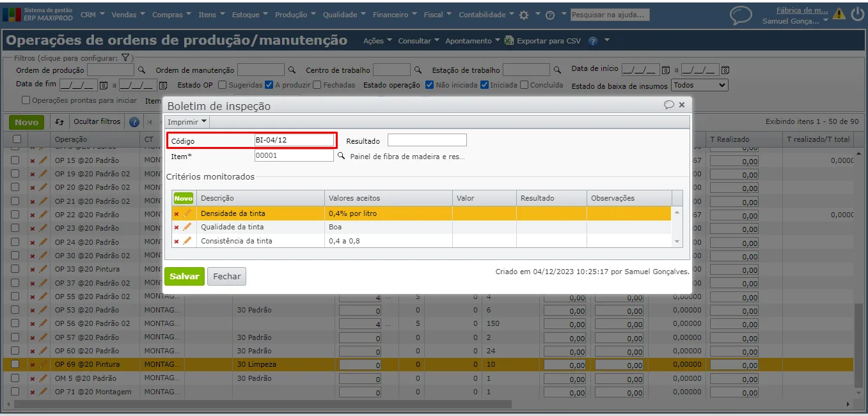The height and width of the screenshot is (416, 868).
Task: Toggle the Sugeridas checkbox
Action: (222, 84)
